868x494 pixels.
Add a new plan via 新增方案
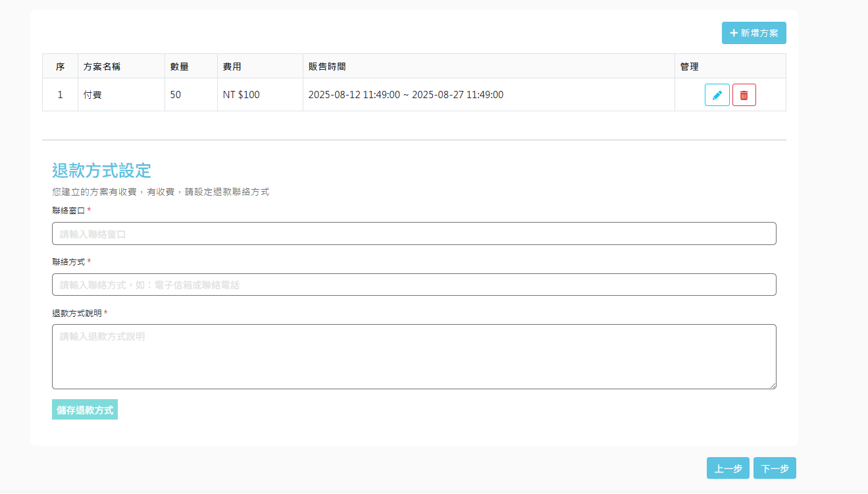753,33
